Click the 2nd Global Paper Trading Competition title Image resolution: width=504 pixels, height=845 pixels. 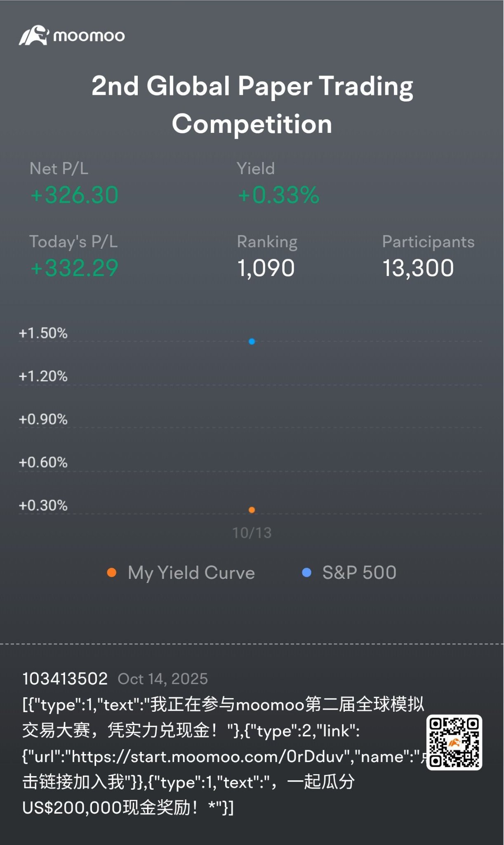coord(252,104)
